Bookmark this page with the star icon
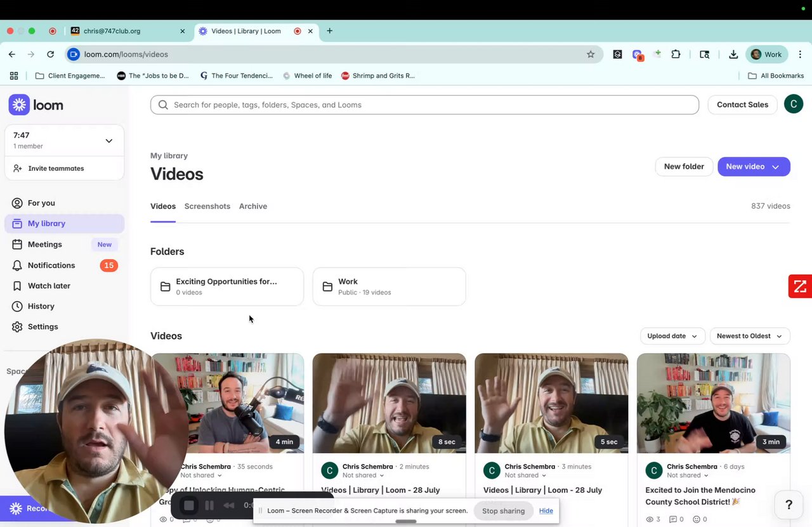The width and height of the screenshot is (812, 527). point(591,55)
